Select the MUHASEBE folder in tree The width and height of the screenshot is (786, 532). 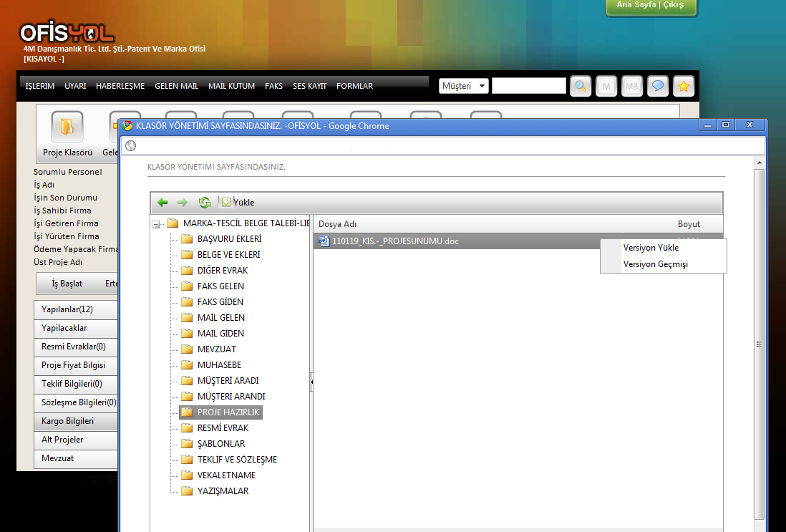219,365
